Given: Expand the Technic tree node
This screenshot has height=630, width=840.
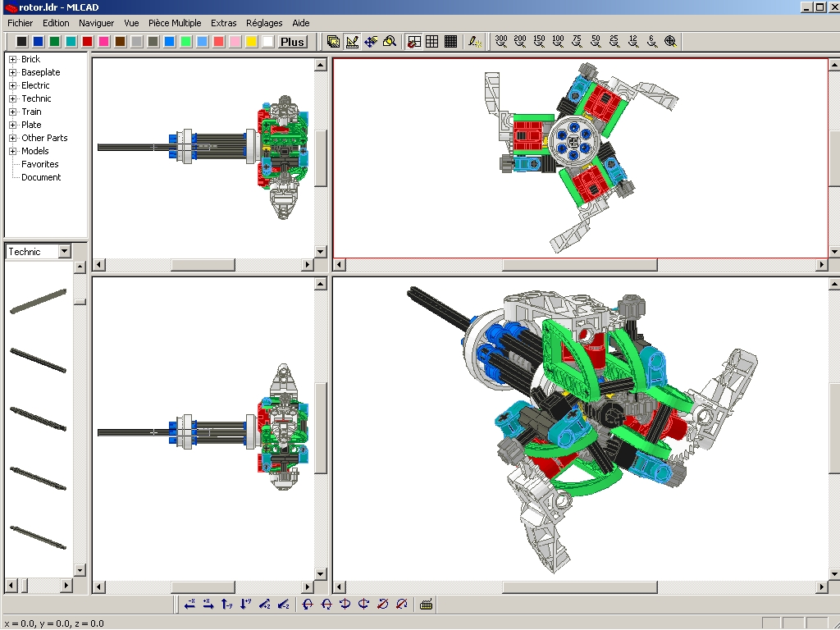Looking at the screenshot, I should pyautogui.click(x=13, y=98).
